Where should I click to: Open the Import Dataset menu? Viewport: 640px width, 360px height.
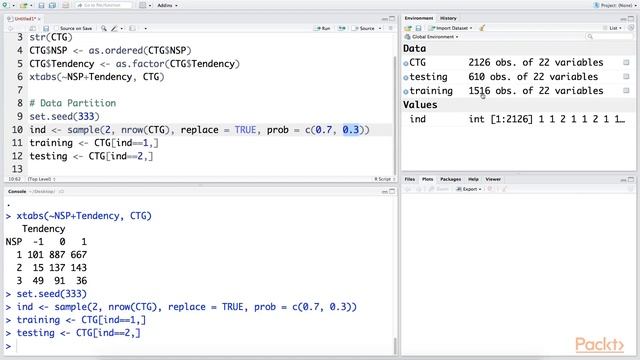tap(451, 28)
